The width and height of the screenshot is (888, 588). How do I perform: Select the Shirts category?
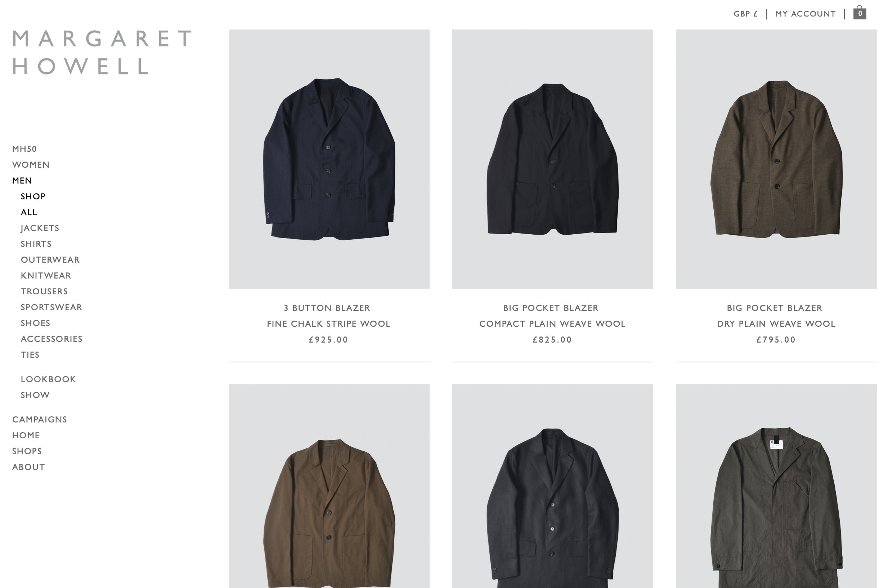point(36,244)
